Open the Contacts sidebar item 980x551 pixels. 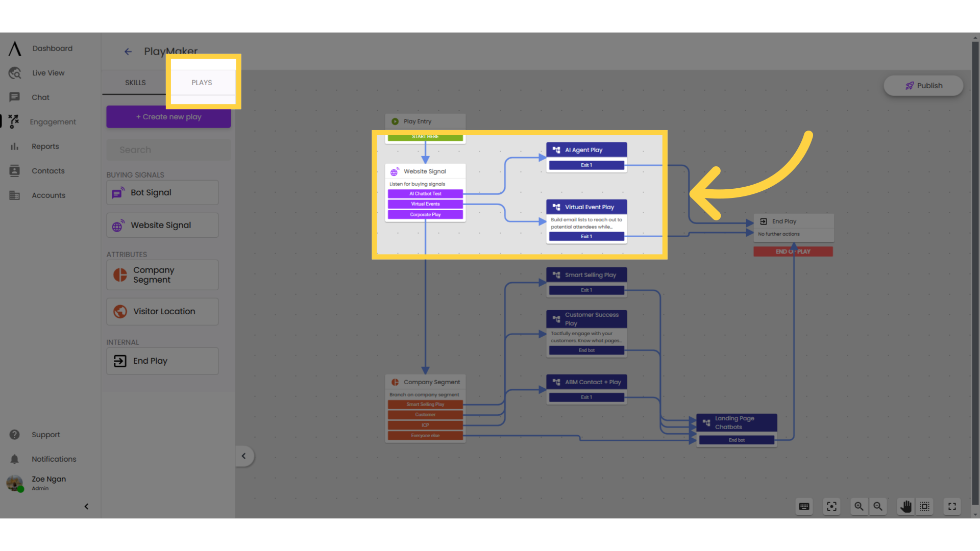click(48, 171)
